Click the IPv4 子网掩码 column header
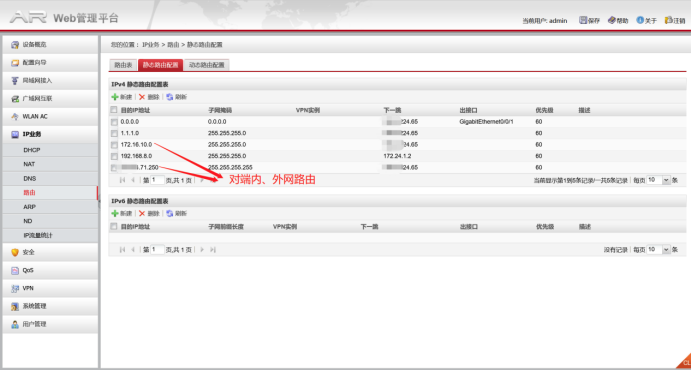691x370 pixels. pyautogui.click(x=220, y=110)
